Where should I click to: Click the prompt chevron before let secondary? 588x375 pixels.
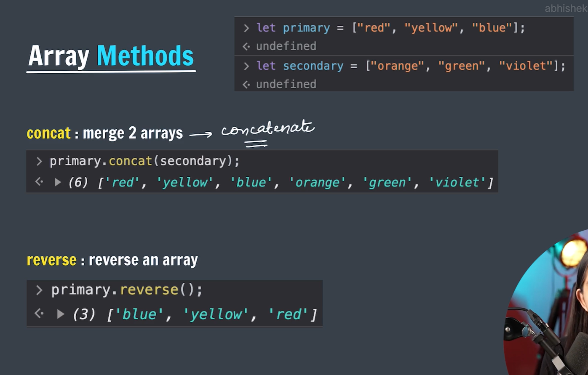coord(246,66)
